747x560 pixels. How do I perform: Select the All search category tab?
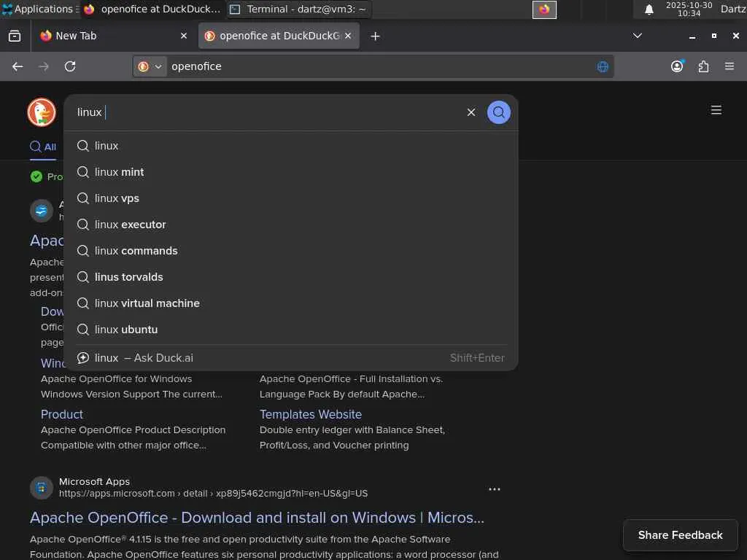pos(43,147)
